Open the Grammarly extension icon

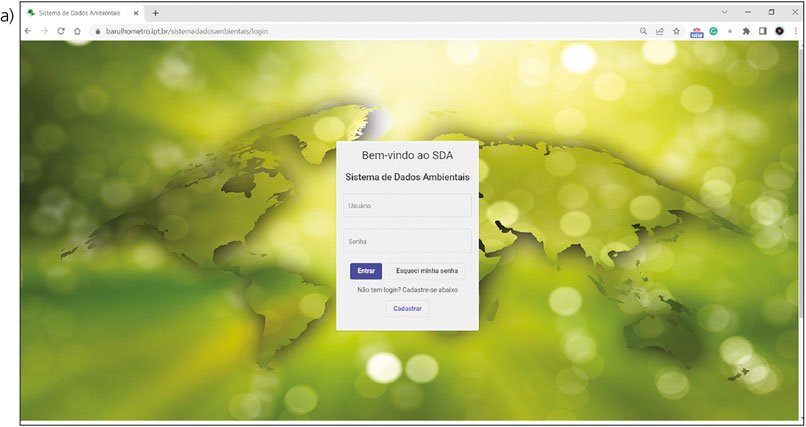714,31
